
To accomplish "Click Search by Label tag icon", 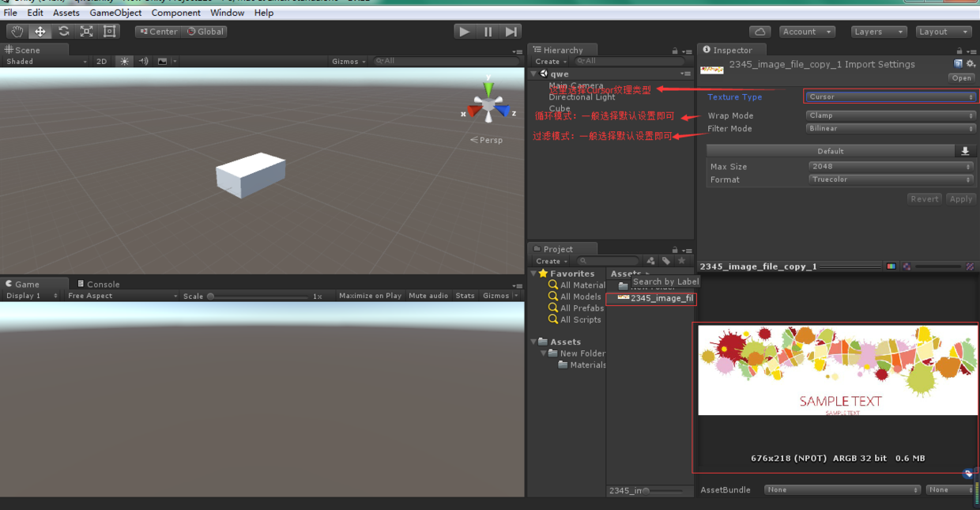I will 666,261.
